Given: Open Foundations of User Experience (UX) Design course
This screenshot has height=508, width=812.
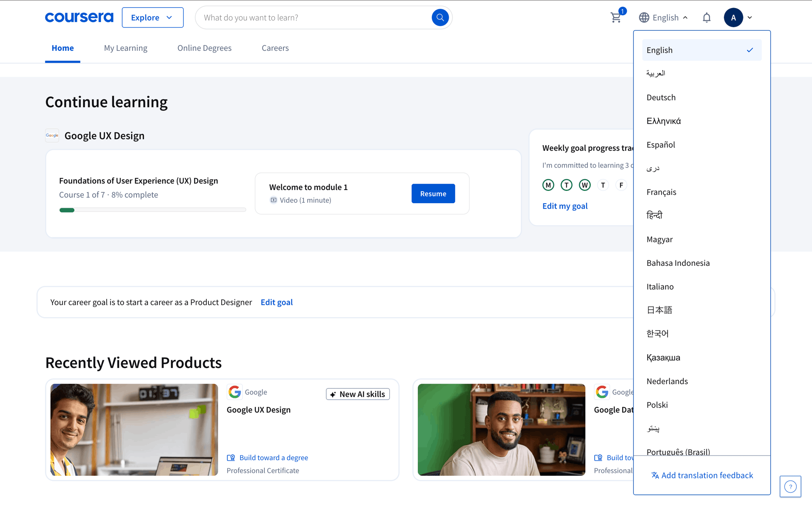Looking at the screenshot, I should (138, 181).
